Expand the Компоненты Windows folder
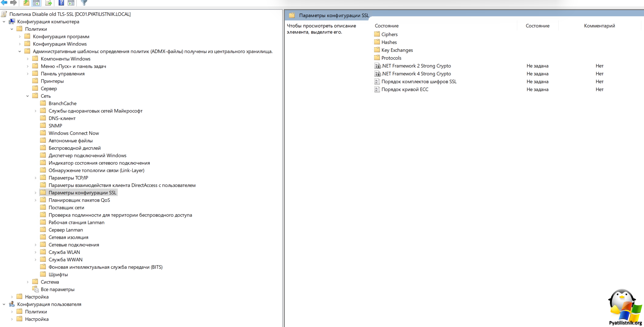This screenshot has height=327, width=644. coord(27,59)
